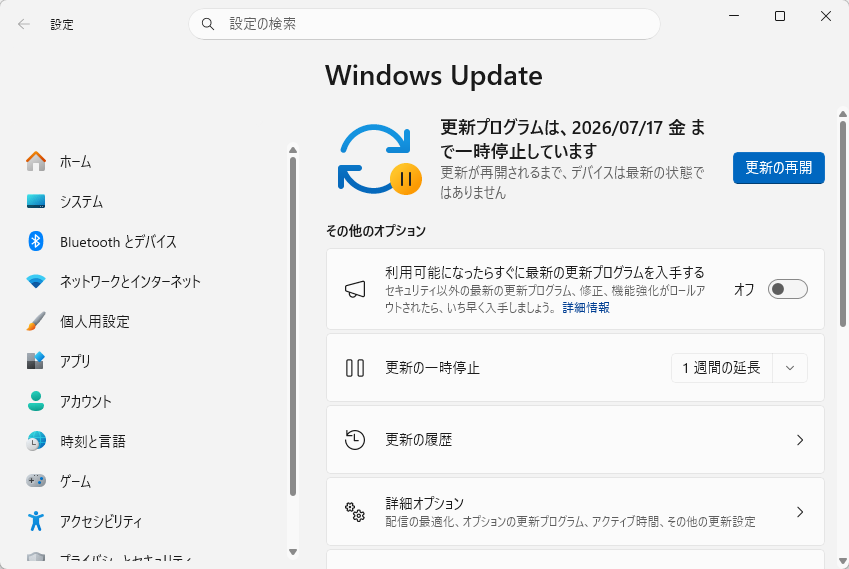Viewport: 849px width, 569px height.
Task: Maximize the Settings window
Action: (780, 16)
